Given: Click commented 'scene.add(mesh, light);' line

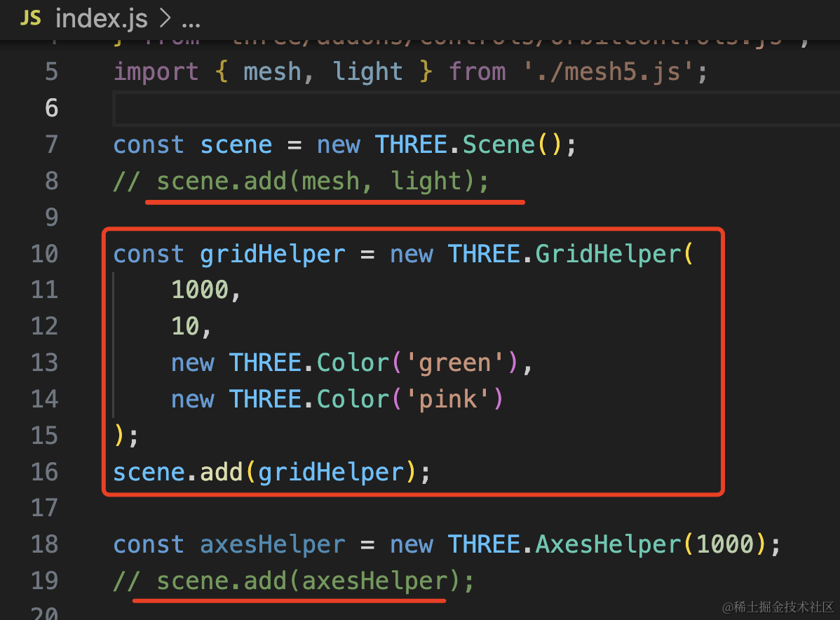Looking at the screenshot, I should click(x=301, y=182).
